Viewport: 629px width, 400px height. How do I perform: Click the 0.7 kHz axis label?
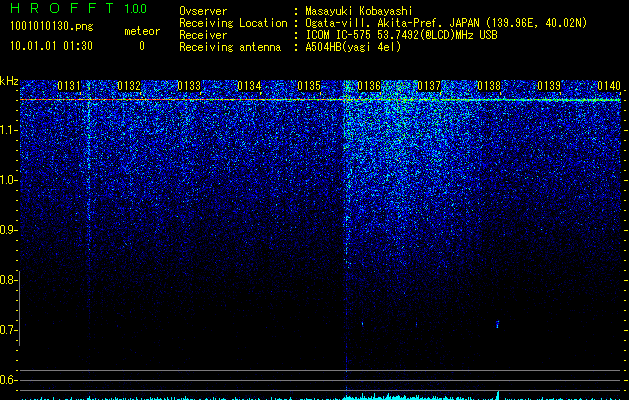[x=8, y=330]
